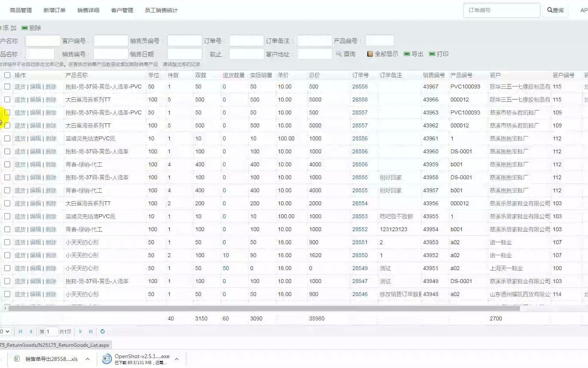Click return quantity 50 in 28549 row

point(226,268)
